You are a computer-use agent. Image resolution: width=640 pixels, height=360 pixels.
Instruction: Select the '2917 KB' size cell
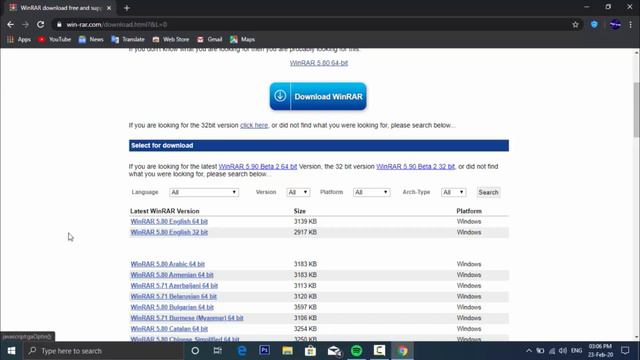[305, 232]
